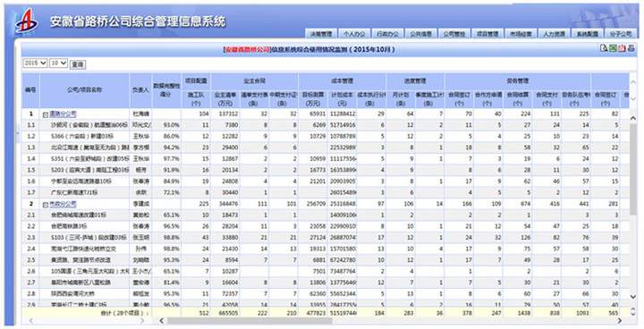
Task: Switch to the 分子公司 tab
Action: [x=620, y=34]
